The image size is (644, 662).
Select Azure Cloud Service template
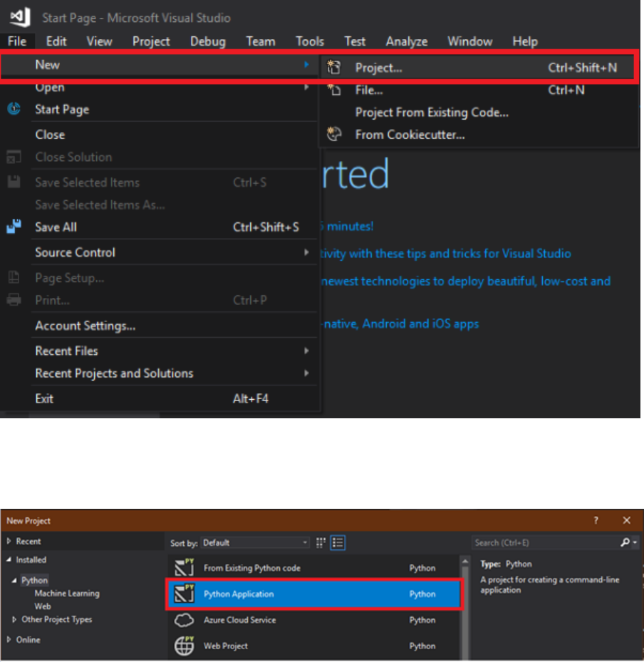(314, 620)
